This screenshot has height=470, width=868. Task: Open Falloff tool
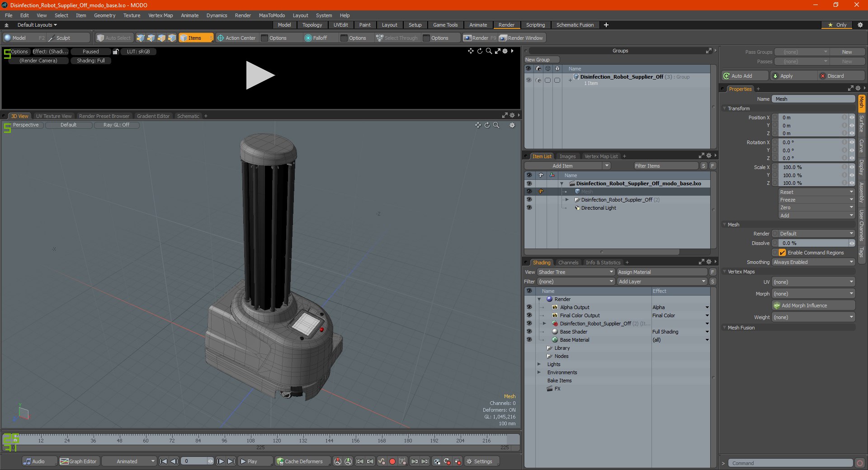(x=316, y=38)
